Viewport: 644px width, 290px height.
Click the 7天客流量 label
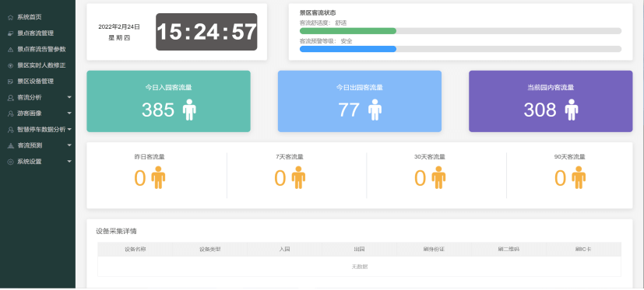pyautogui.click(x=290, y=157)
